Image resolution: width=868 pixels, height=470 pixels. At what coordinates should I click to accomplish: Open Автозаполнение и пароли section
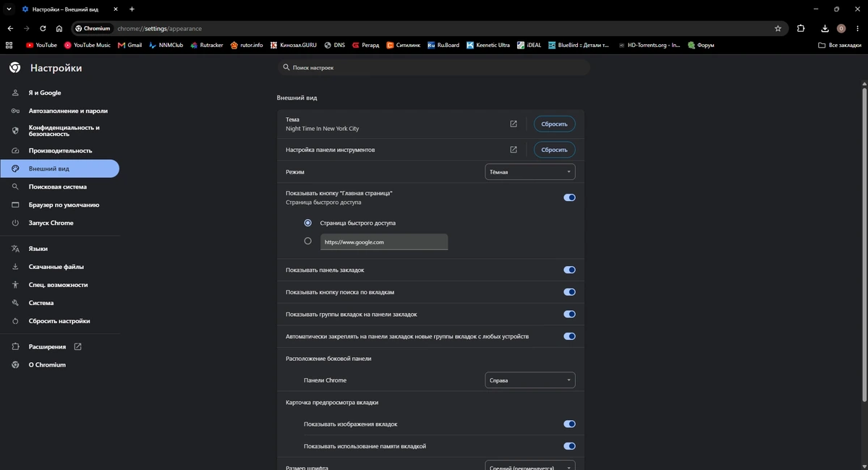pos(68,111)
